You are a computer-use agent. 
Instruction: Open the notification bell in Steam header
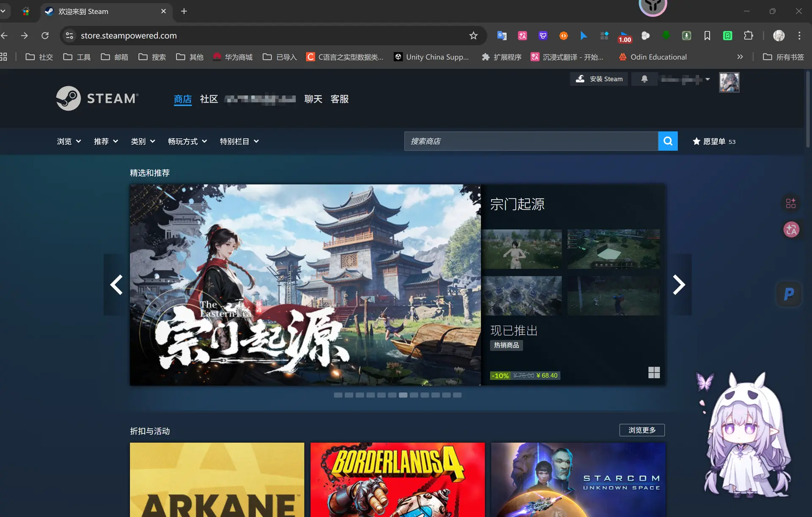click(644, 79)
